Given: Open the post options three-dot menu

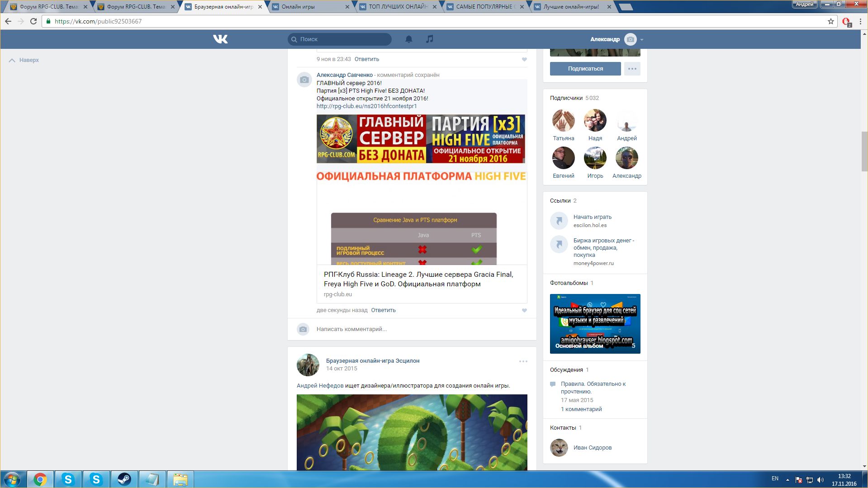Looking at the screenshot, I should point(523,361).
